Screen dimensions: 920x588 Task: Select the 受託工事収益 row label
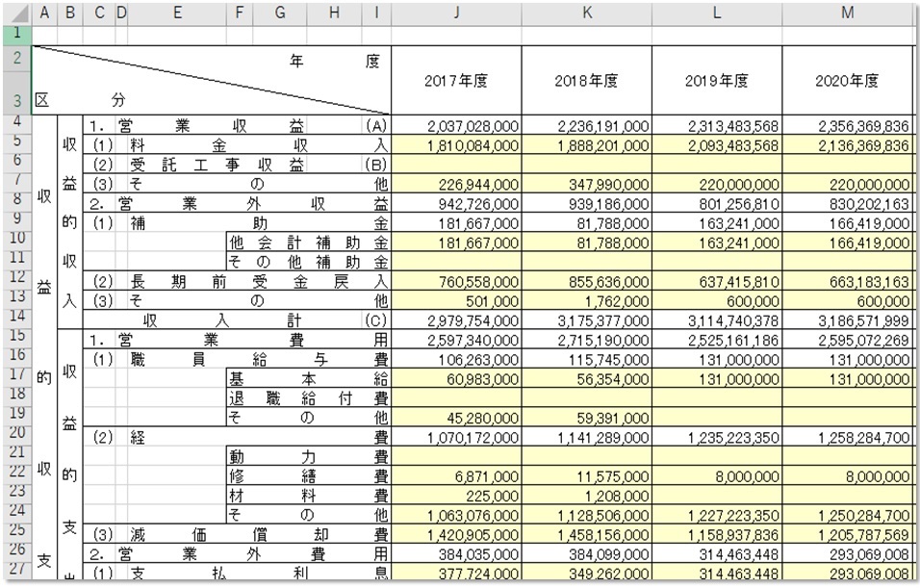click(x=237, y=165)
